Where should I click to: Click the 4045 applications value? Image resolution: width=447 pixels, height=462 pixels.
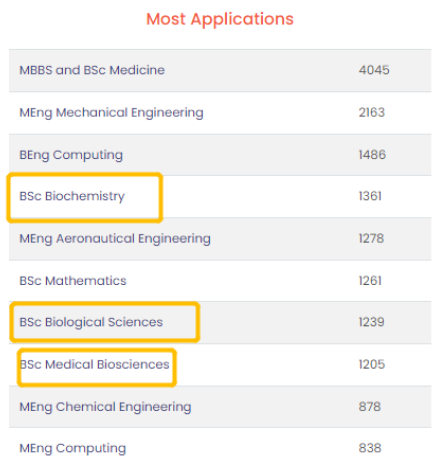click(374, 70)
